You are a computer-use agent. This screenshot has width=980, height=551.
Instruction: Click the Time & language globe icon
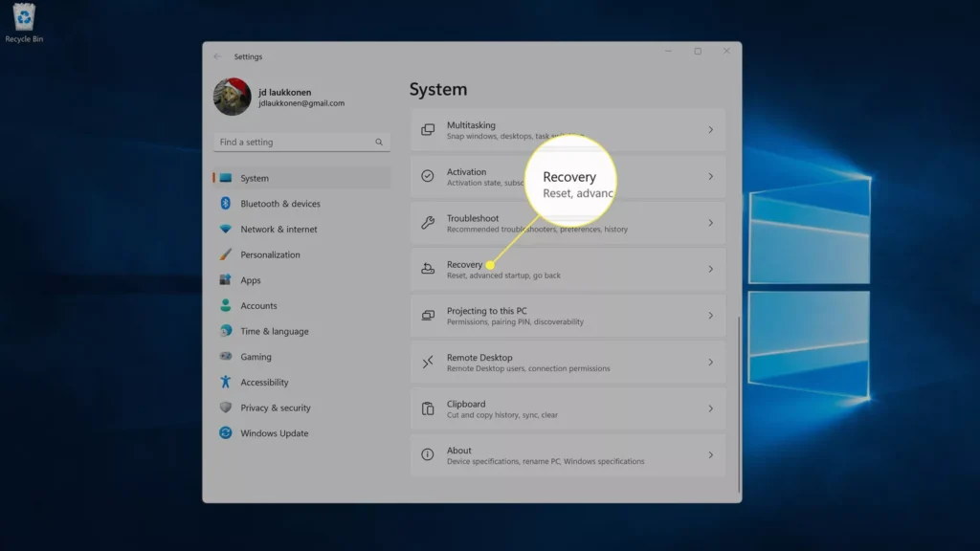[x=226, y=331]
